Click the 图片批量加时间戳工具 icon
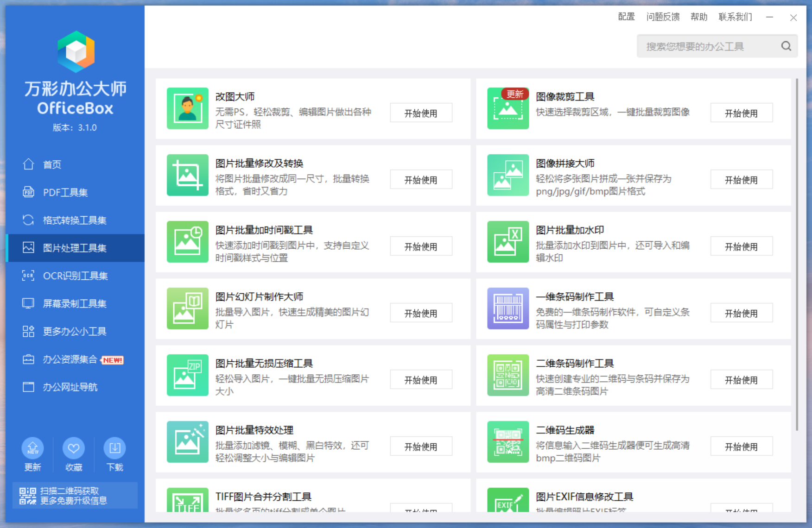The height and width of the screenshot is (528, 812). point(188,242)
